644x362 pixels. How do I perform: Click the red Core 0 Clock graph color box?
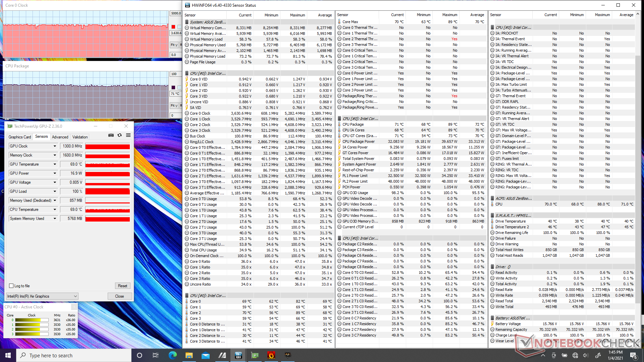coord(173,27)
